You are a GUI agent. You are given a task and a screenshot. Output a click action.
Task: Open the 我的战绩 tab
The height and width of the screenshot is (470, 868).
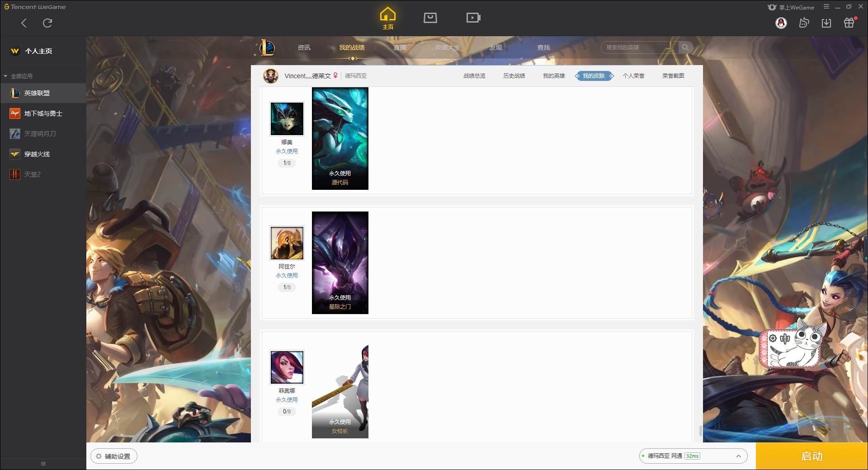coord(352,47)
